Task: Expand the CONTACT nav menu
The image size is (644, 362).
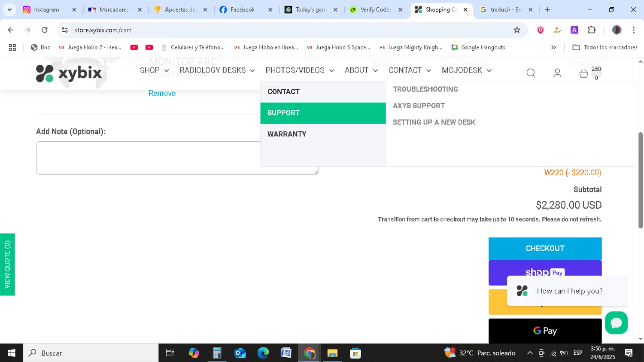Action: point(410,70)
